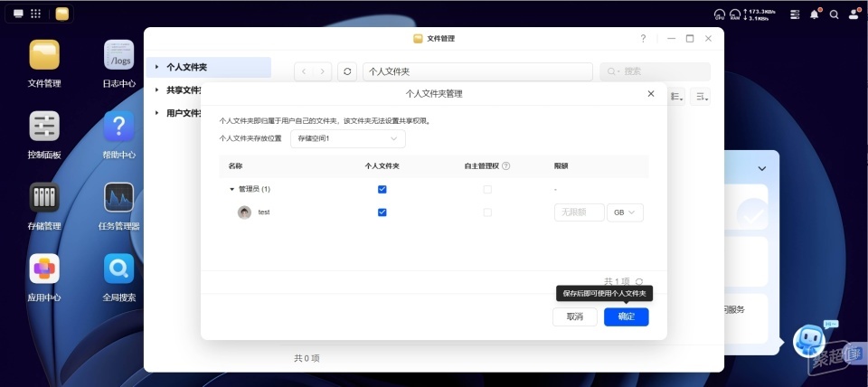
Task: Click the refresh icon beside the path bar
Action: (347, 71)
